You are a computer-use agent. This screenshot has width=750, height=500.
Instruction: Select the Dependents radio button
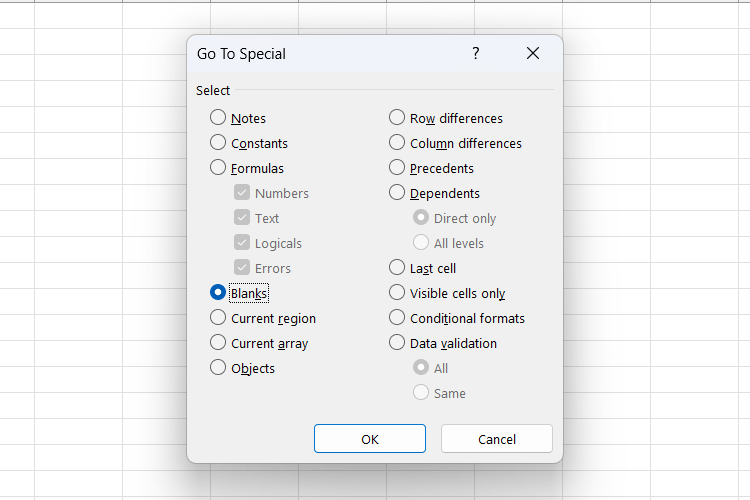pos(397,193)
